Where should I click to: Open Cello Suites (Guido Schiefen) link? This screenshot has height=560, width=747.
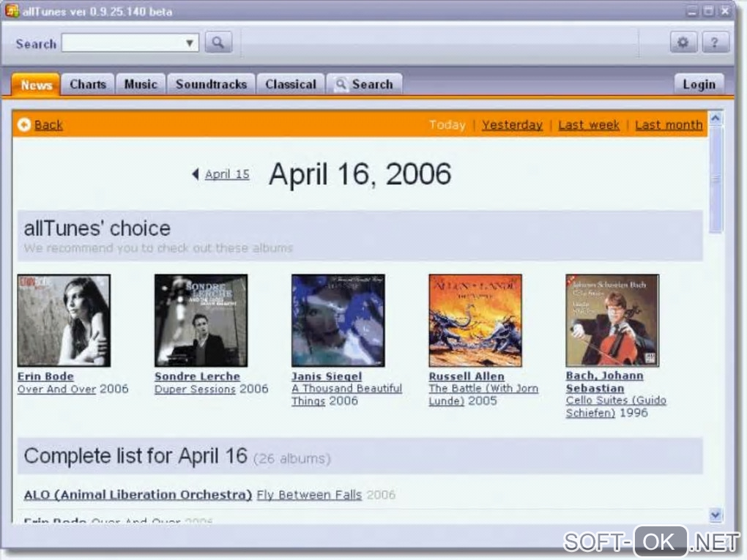[x=616, y=406]
